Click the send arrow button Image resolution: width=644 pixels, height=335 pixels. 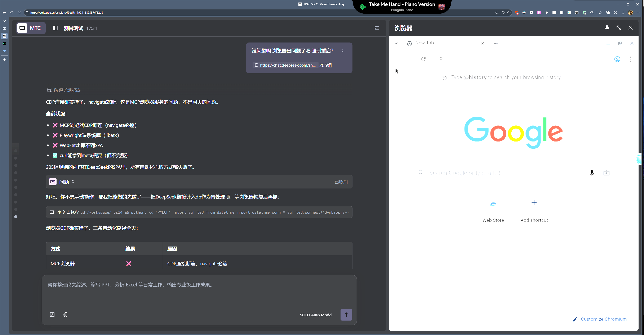(346, 314)
